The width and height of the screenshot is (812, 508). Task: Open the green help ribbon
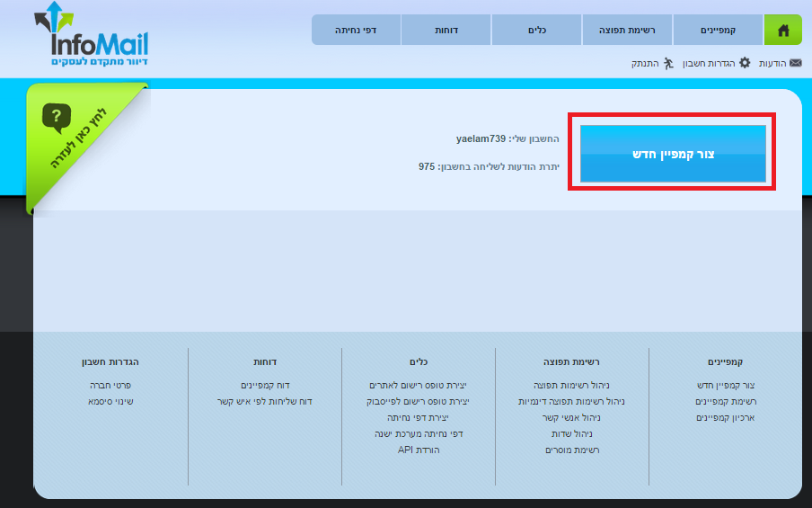click(x=77, y=133)
